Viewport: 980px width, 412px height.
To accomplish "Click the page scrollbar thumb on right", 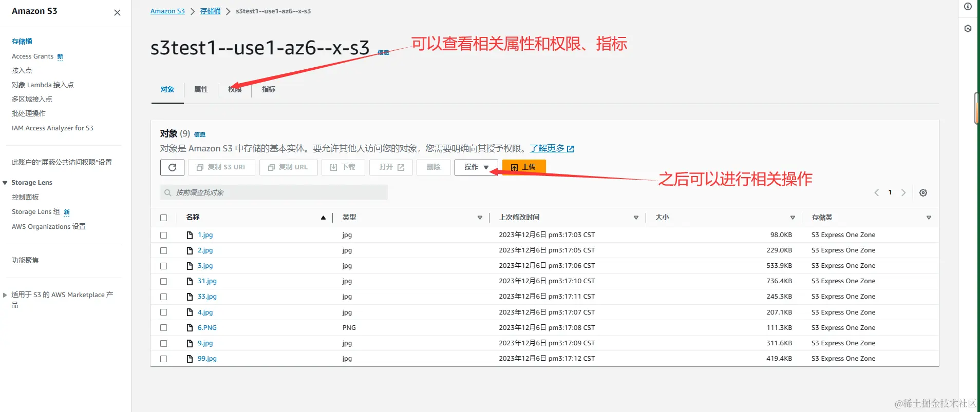I will (976, 108).
